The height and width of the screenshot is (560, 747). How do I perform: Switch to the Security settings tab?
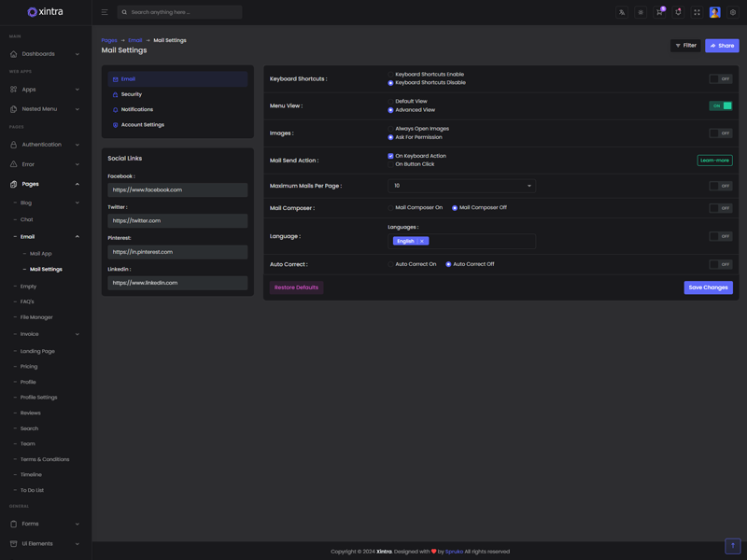tap(131, 94)
